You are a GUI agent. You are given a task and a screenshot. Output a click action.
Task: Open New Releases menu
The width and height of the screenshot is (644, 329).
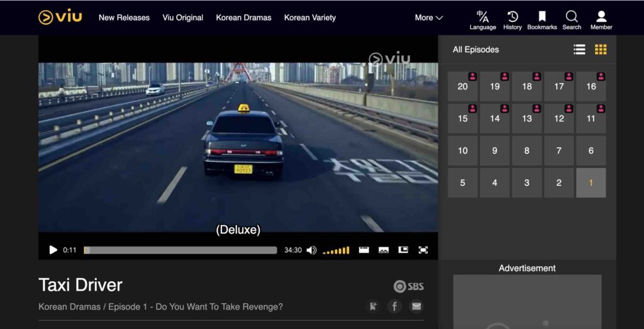[124, 18]
